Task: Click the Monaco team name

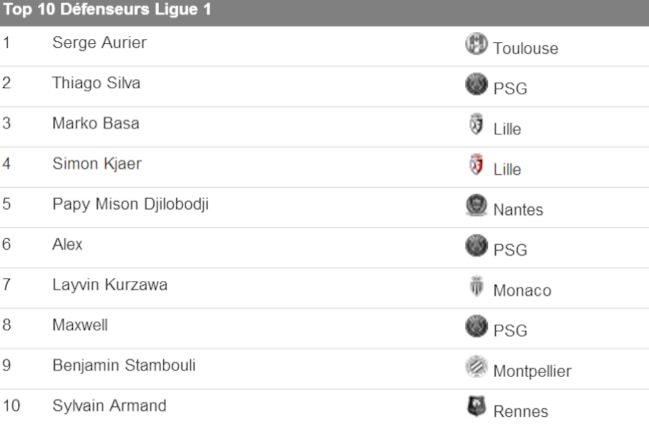Action: tap(522, 290)
